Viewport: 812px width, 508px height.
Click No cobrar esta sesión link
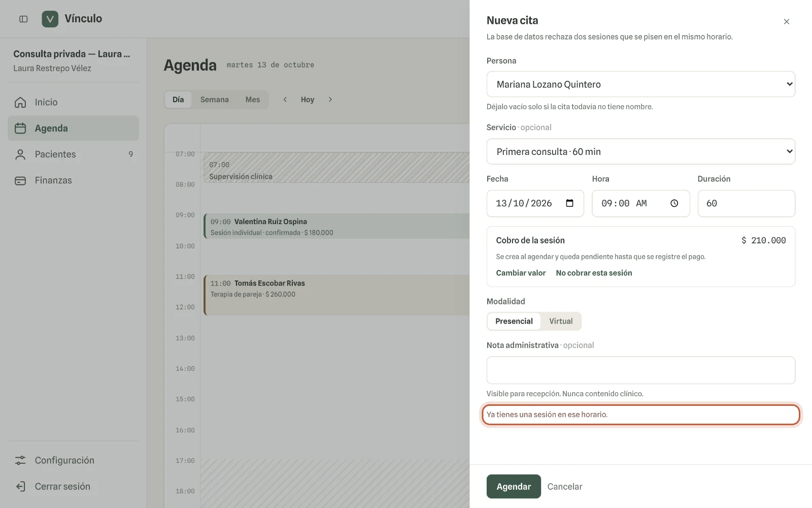(x=594, y=273)
